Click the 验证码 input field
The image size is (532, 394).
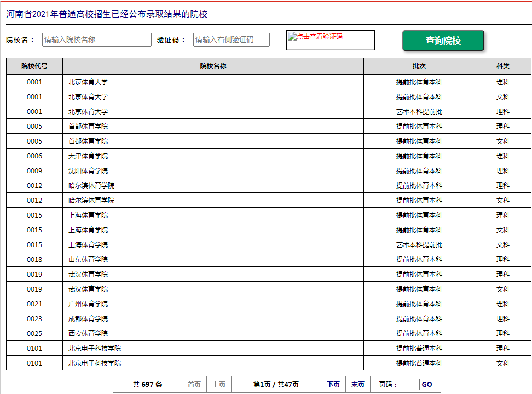tap(231, 40)
